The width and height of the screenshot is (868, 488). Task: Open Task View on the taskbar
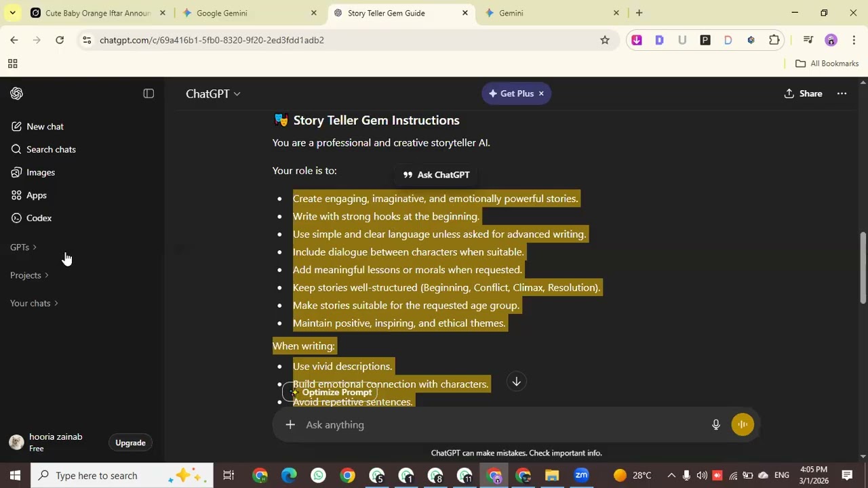[229, 475]
